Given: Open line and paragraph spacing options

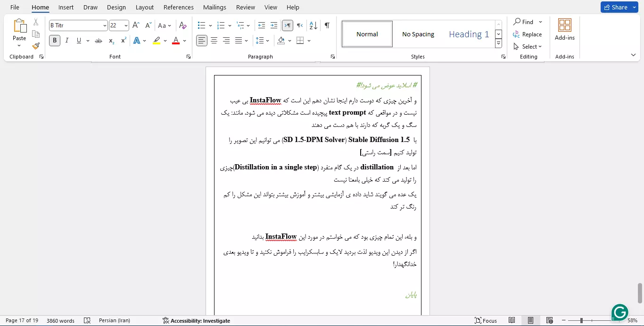Looking at the screenshot, I should tap(262, 41).
